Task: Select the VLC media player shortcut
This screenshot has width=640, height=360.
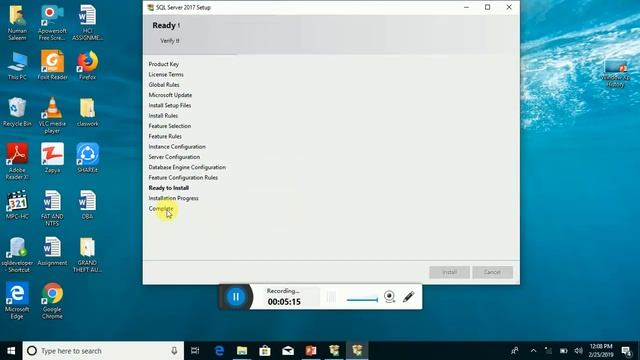Action: coord(52,116)
